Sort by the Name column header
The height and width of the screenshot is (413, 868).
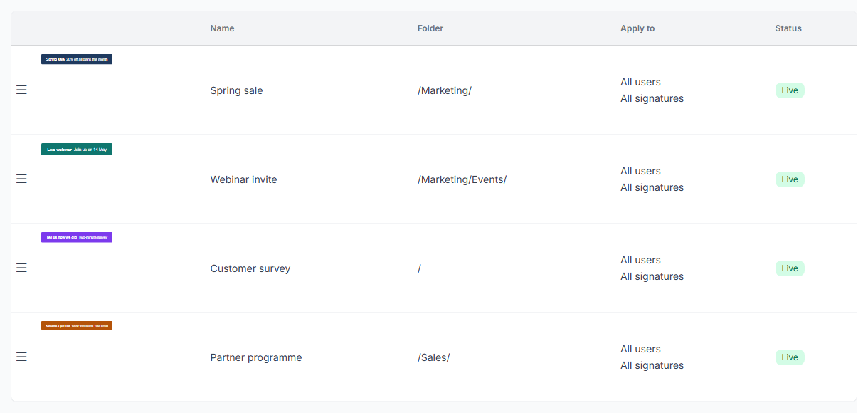point(222,28)
